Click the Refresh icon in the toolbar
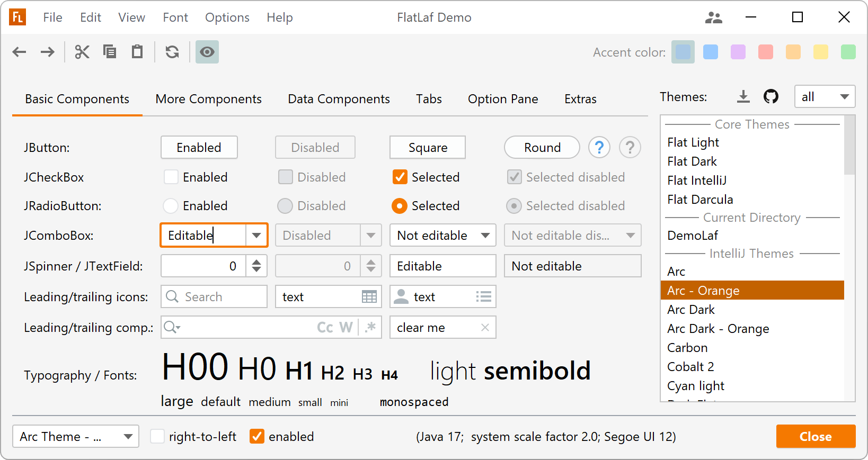The image size is (868, 460). 172,52
